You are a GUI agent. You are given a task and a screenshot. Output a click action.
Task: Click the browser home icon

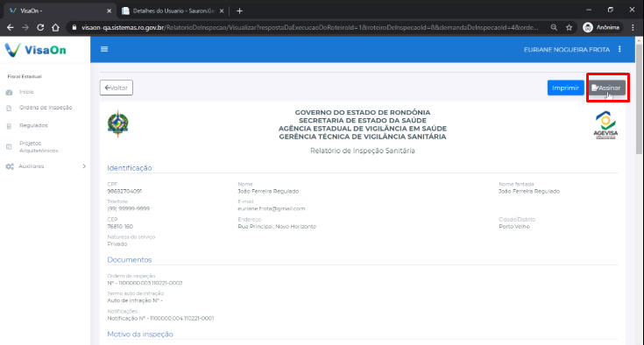(x=55, y=27)
